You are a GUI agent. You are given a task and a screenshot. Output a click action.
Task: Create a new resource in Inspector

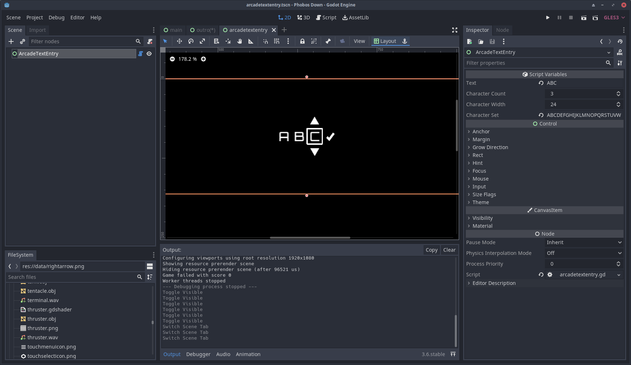click(x=469, y=41)
